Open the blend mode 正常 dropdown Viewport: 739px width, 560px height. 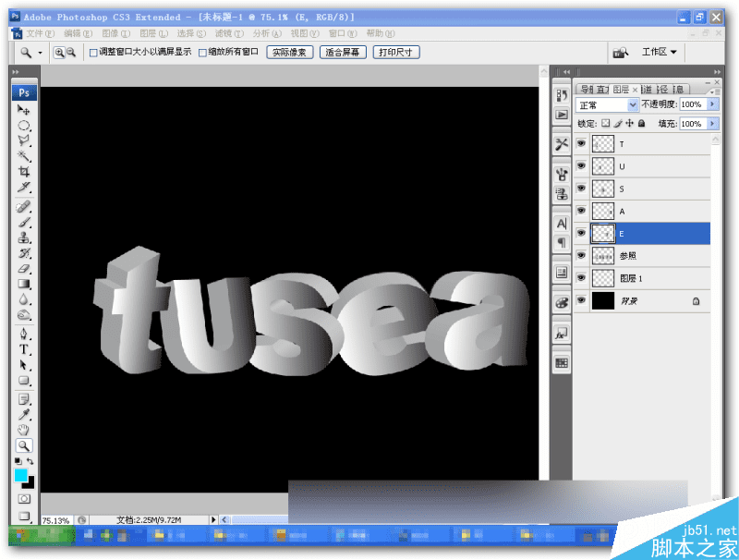click(x=607, y=105)
